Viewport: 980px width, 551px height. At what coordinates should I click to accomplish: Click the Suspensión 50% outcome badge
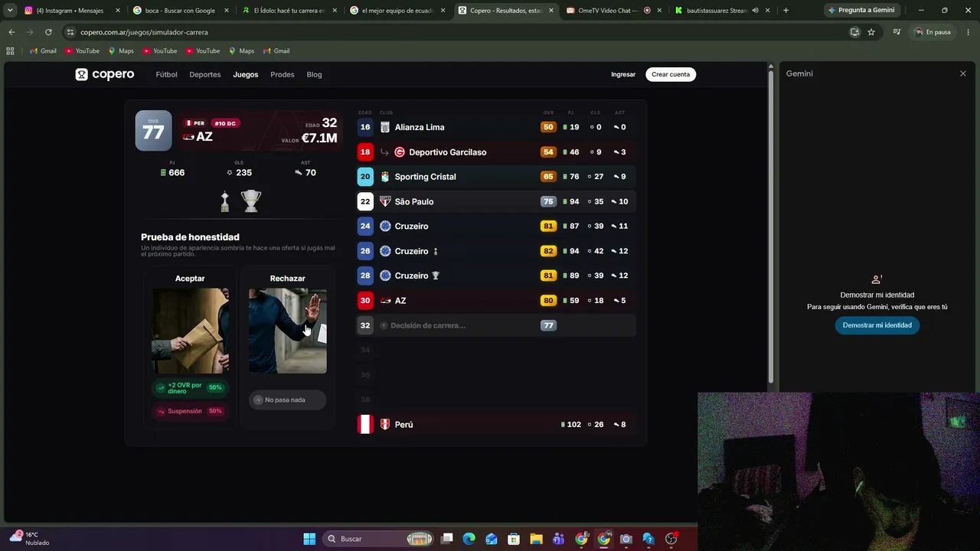[189, 411]
